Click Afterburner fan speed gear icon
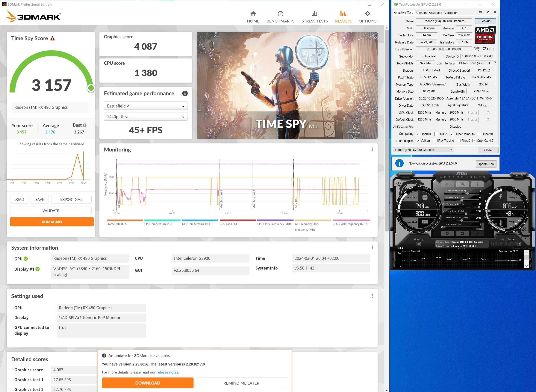The width and height of the screenshot is (536, 392). tap(442, 227)
